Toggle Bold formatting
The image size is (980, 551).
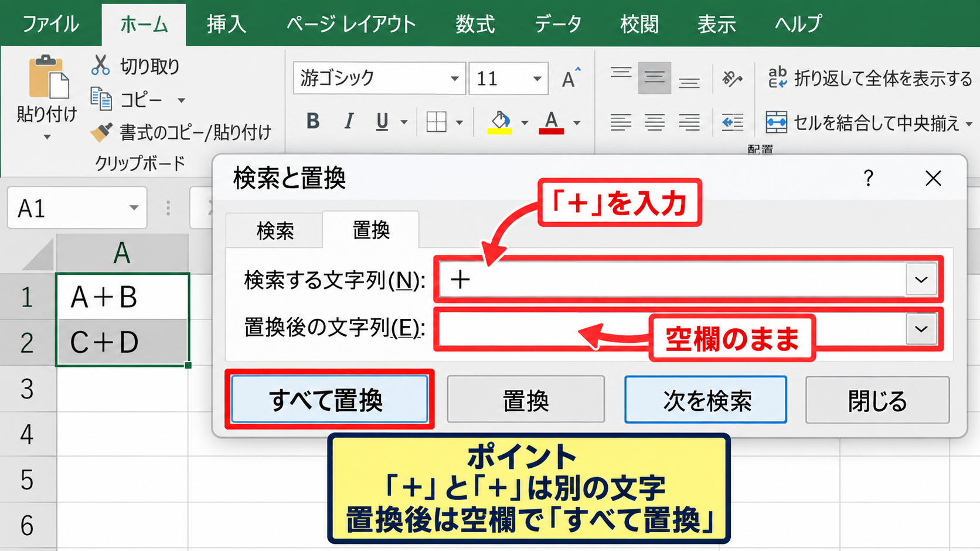click(313, 121)
